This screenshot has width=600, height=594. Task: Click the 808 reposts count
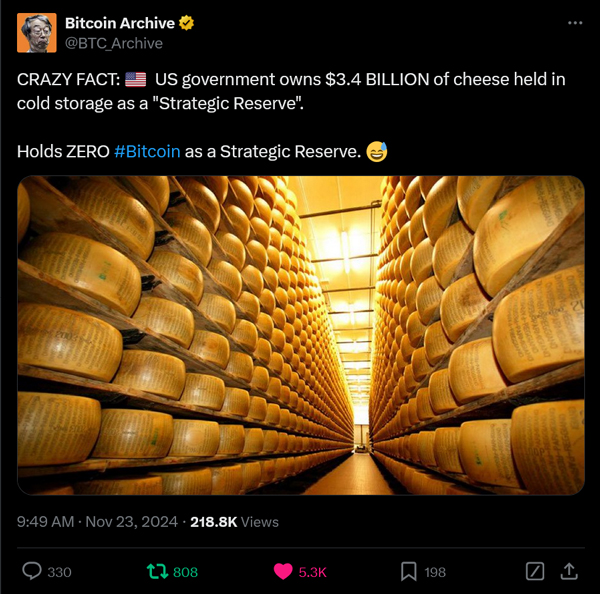[x=185, y=572]
